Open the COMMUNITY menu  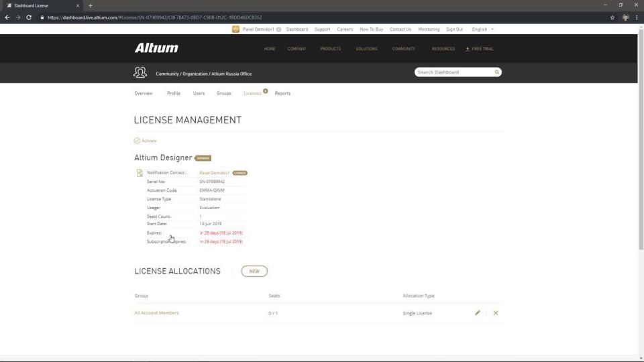coord(403,49)
